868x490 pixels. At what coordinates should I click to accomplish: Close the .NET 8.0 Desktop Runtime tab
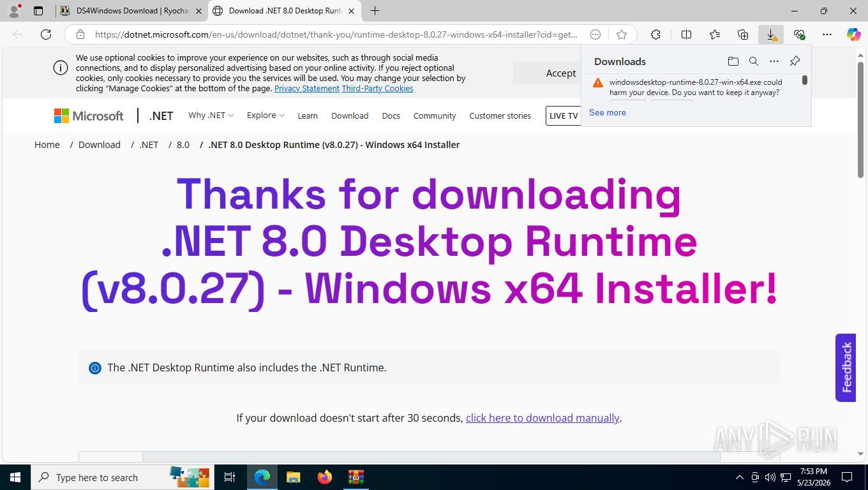point(351,11)
